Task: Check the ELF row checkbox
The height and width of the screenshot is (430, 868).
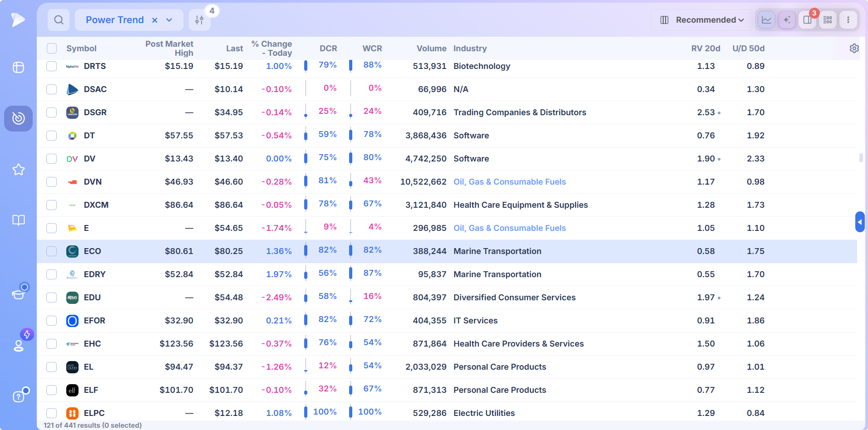Action: [x=52, y=390]
